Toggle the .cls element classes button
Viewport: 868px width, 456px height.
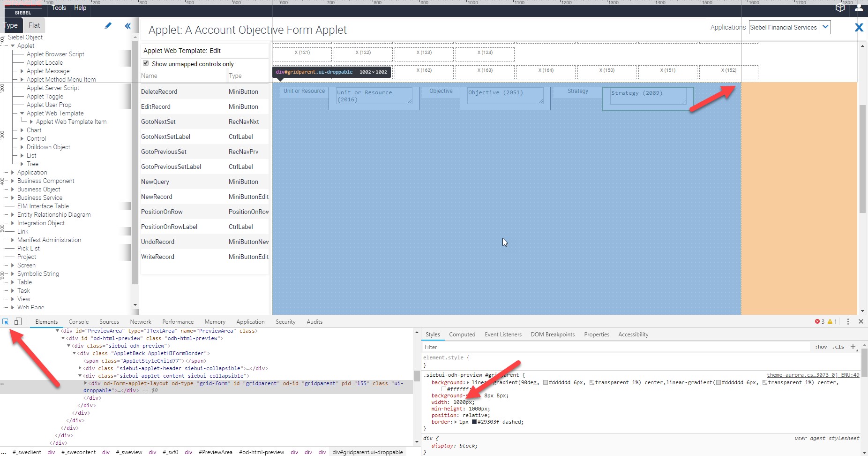click(x=838, y=347)
